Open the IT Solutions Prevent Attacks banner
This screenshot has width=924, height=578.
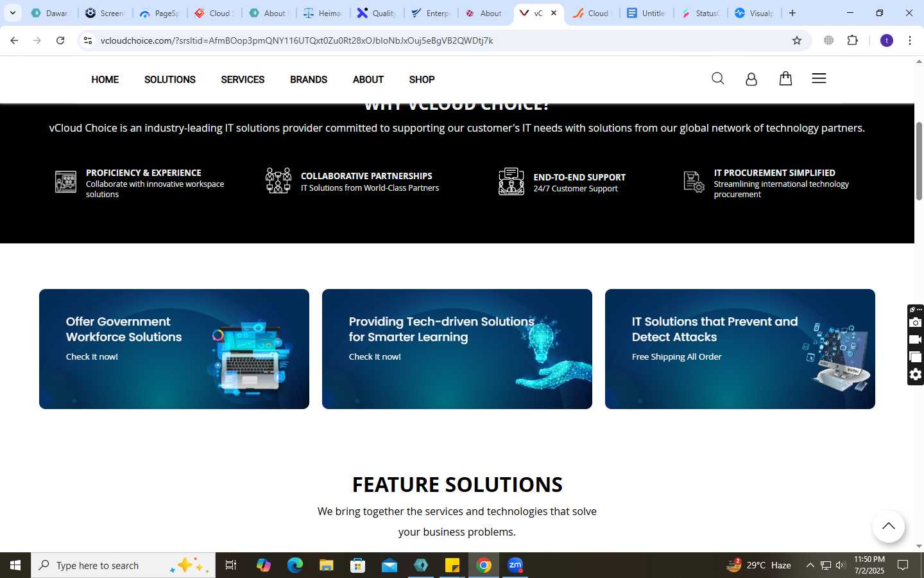pyautogui.click(x=740, y=349)
